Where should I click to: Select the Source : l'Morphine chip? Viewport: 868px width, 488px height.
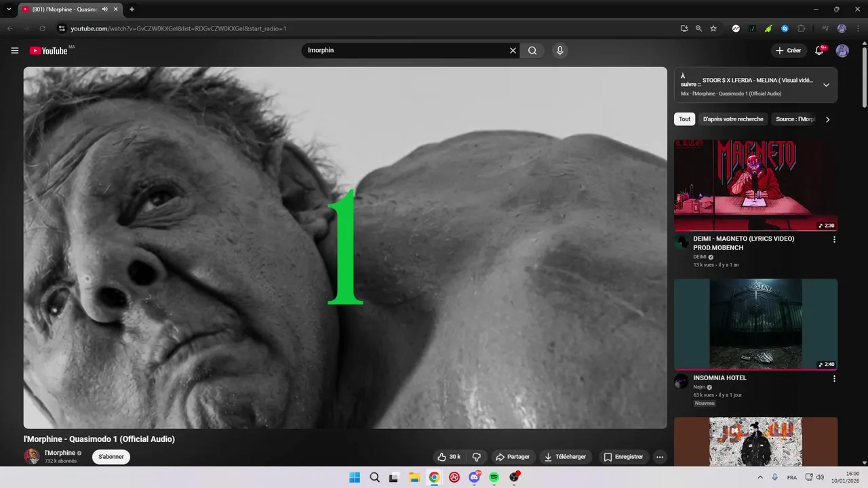[x=795, y=119]
